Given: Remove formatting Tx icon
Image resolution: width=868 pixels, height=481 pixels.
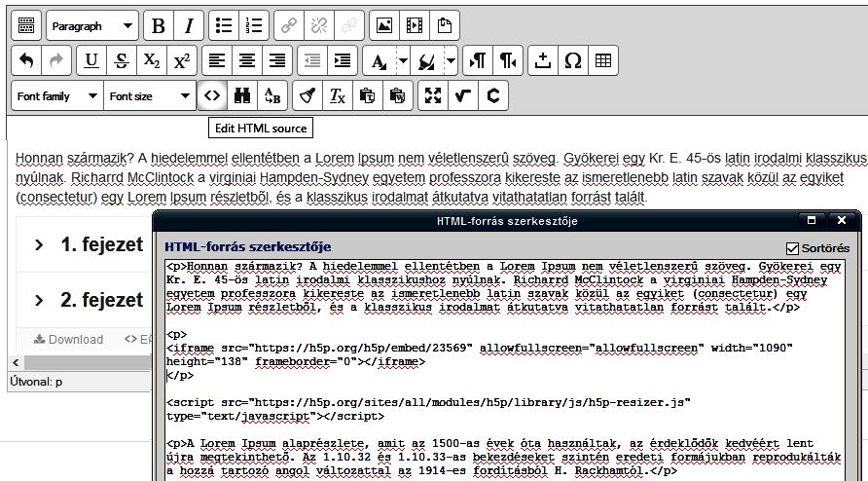Looking at the screenshot, I should pyautogui.click(x=338, y=95).
